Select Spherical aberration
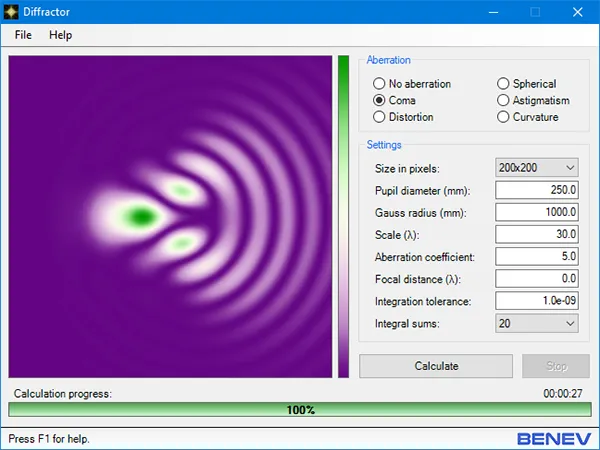The height and width of the screenshot is (450, 600). click(x=527, y=83)
